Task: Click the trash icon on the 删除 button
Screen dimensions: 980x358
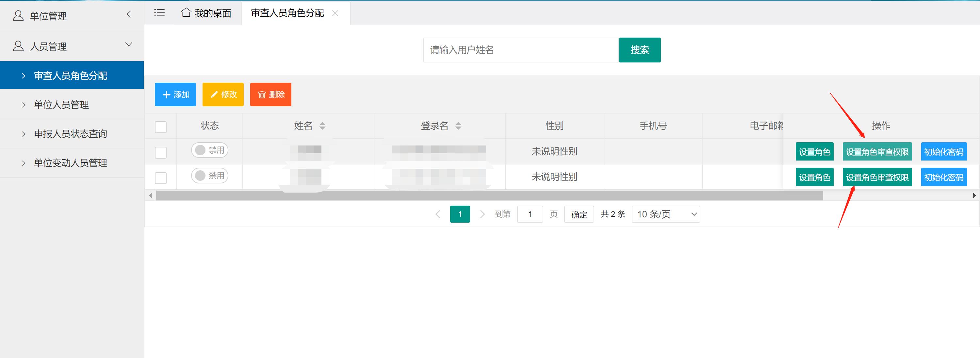Action: 261,94
